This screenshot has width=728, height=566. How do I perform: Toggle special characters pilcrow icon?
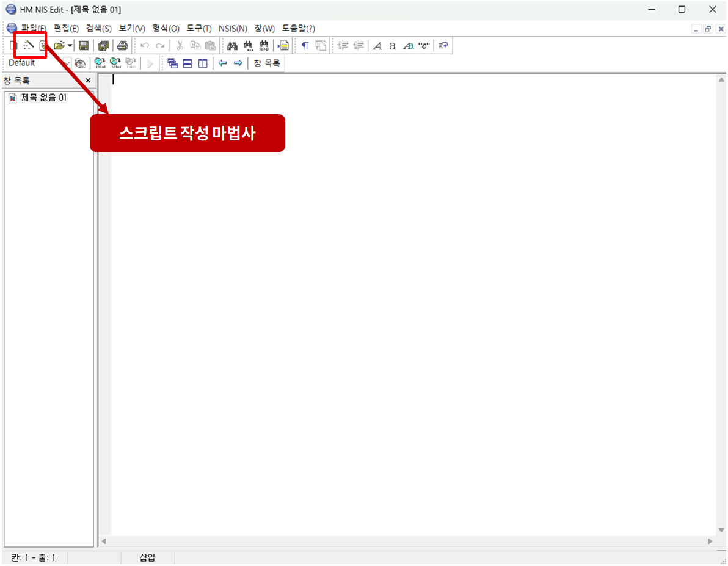click(x=305, y=46)
